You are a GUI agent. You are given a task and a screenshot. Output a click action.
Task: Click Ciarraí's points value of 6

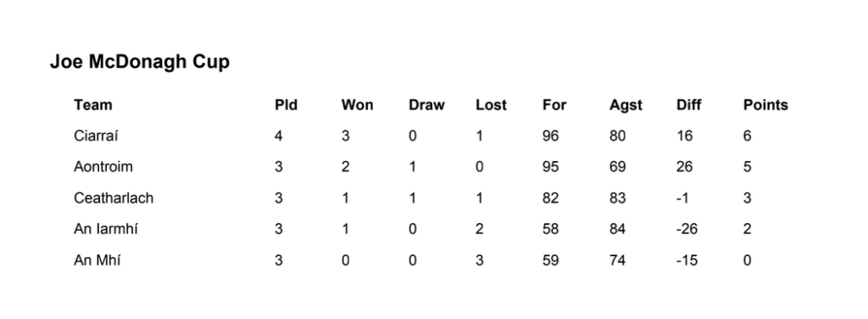click(x=748, y=136)
